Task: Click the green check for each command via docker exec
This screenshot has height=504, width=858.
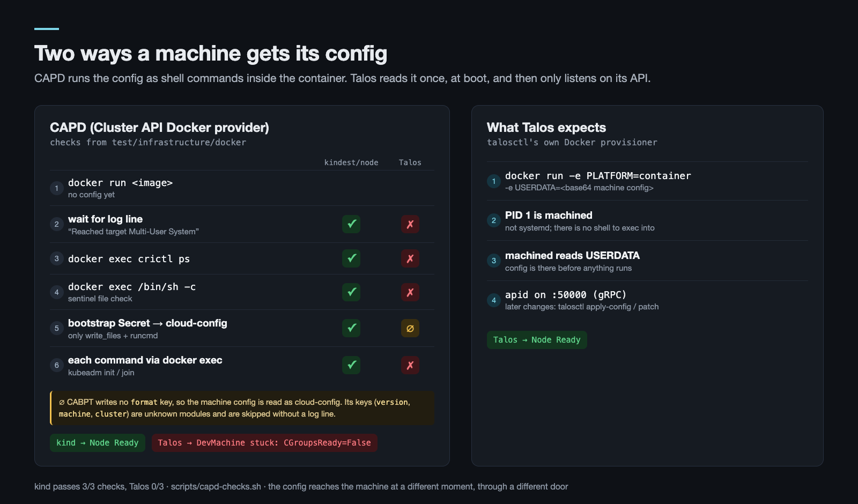Action: click(351, 365)
